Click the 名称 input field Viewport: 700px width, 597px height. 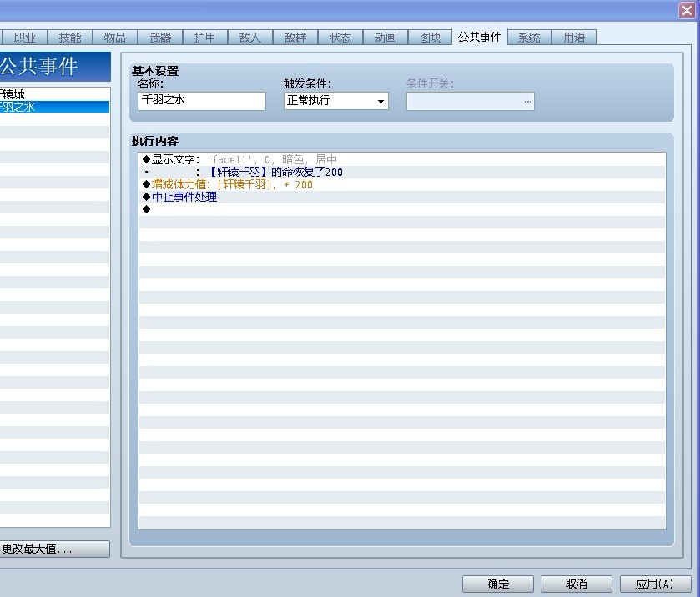202,101
